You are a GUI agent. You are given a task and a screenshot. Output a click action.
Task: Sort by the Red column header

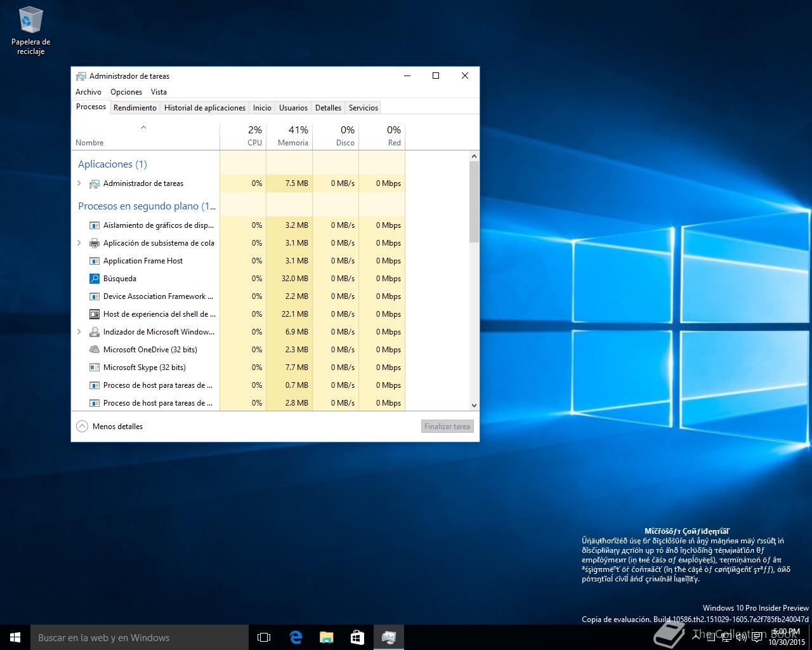[382, 136]
